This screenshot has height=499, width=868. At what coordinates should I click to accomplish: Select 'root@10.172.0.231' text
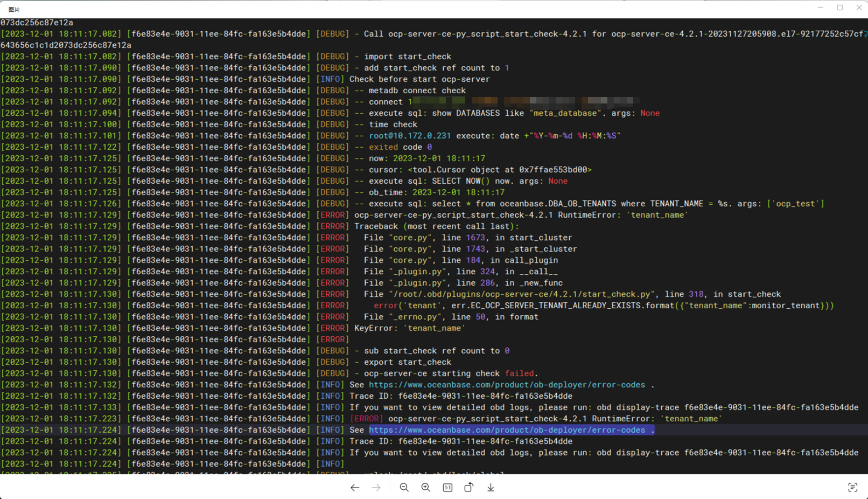(x=410, y=136)
